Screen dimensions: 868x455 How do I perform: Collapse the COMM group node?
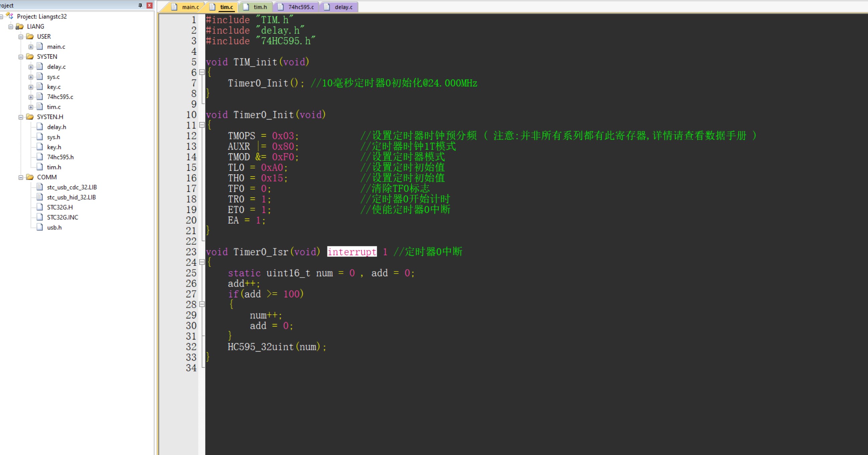pos(21,177)
